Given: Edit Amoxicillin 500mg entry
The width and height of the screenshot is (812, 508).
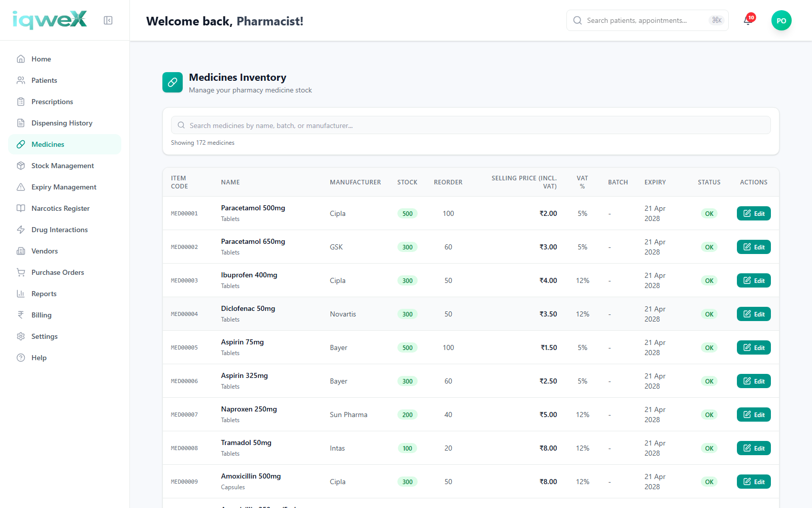Looking at the screenshot, I should 754,482.
